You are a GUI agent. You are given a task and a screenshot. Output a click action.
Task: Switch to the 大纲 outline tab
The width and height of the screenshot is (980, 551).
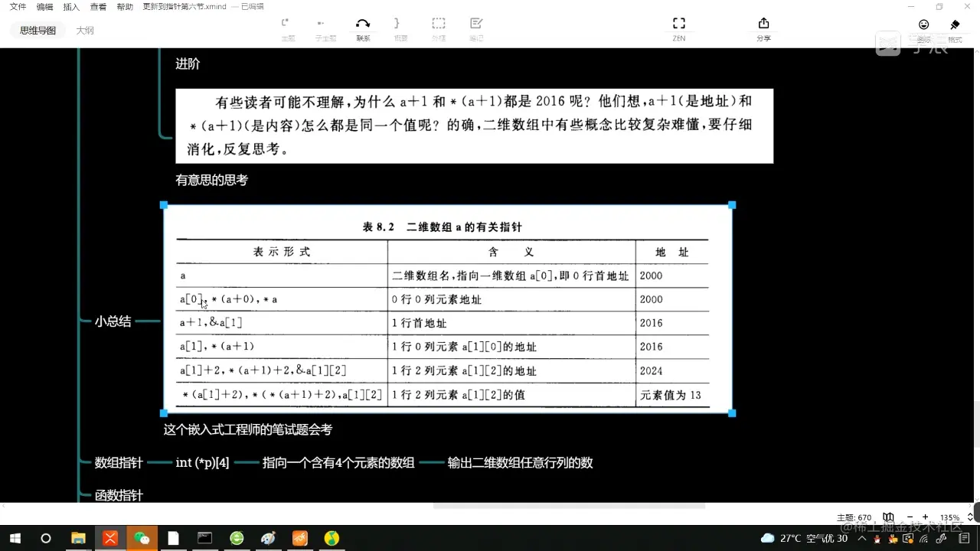(x=85, y=30)
